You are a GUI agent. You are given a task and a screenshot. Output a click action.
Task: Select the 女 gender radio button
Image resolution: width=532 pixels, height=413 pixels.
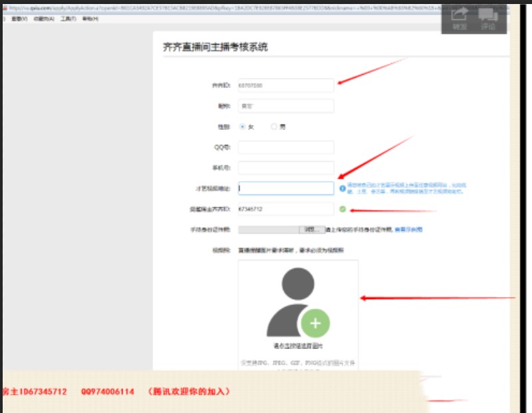pyautogui.click(x=242, y=127)
